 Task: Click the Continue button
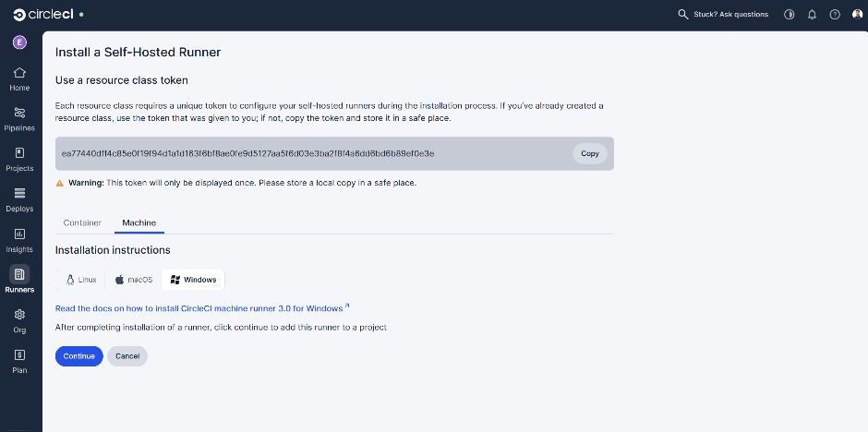[79, 356]
